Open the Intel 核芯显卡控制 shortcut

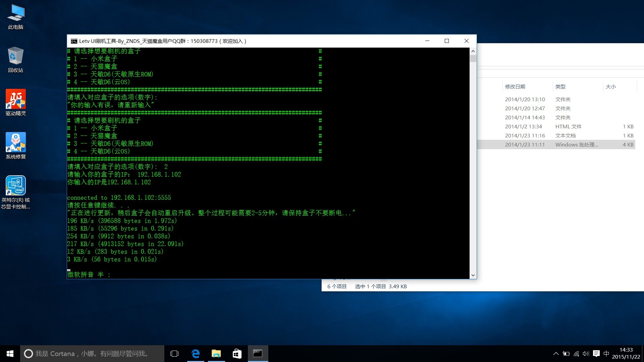[16, 193]
